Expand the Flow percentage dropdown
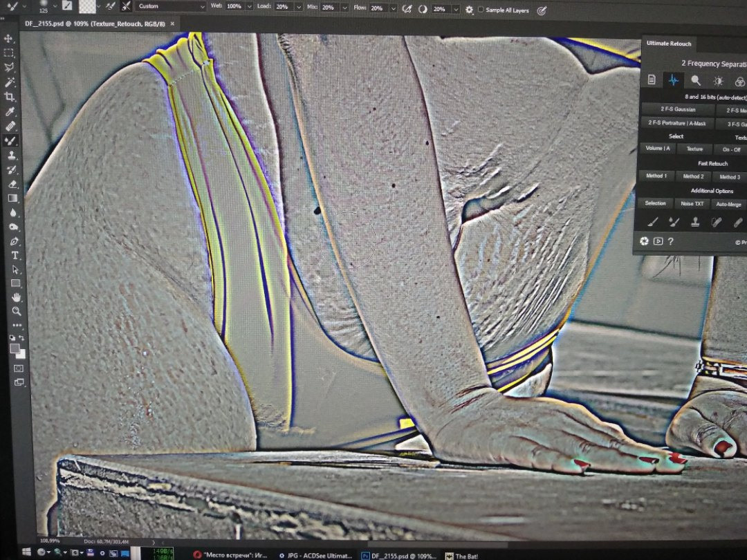This screenshot has width=747, height=560. coord(393,8)
